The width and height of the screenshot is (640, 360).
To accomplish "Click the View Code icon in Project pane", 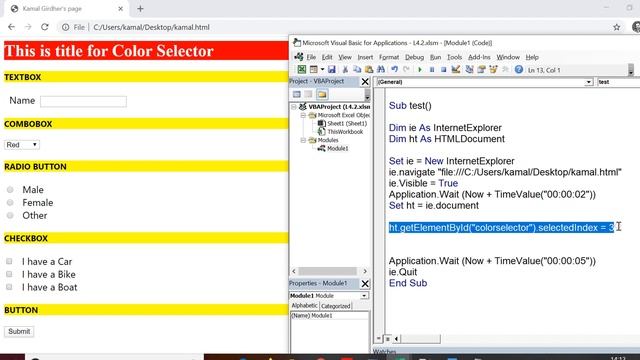I will [x=297, y=94].
